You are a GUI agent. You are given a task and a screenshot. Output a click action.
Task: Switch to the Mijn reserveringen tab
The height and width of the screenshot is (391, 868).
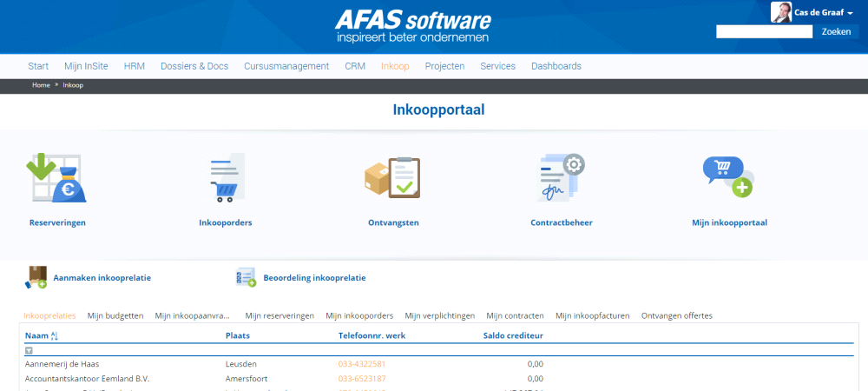coord(279,315)
